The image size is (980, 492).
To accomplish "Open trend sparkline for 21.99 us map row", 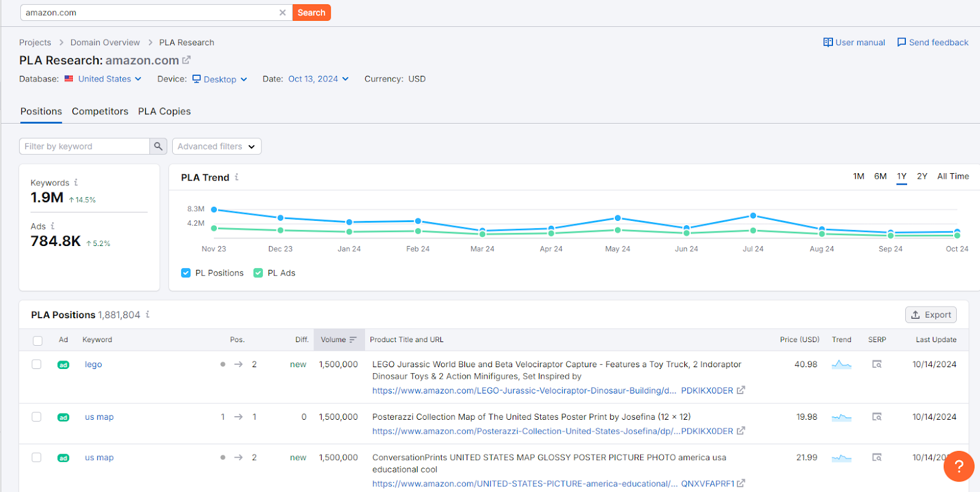I will point(842,457).
